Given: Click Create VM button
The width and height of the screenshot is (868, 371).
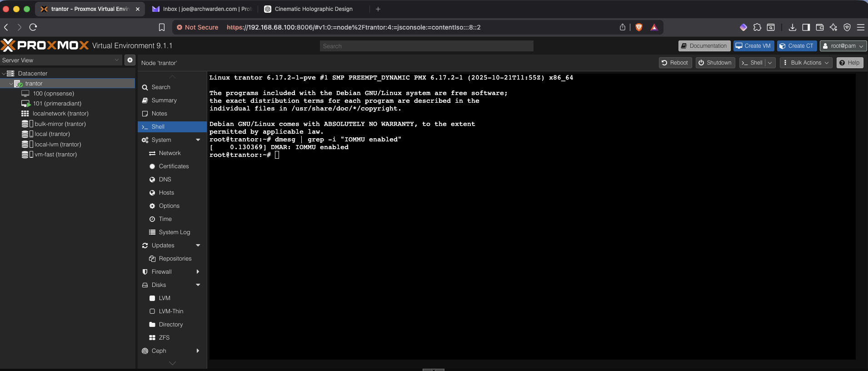Looking at the screenshot, I should point(753,46).
